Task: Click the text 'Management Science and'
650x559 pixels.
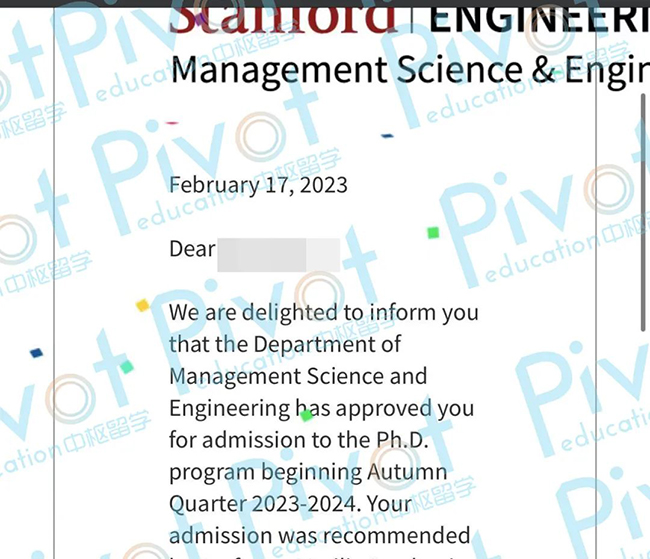Action: (x=298, y=376)
